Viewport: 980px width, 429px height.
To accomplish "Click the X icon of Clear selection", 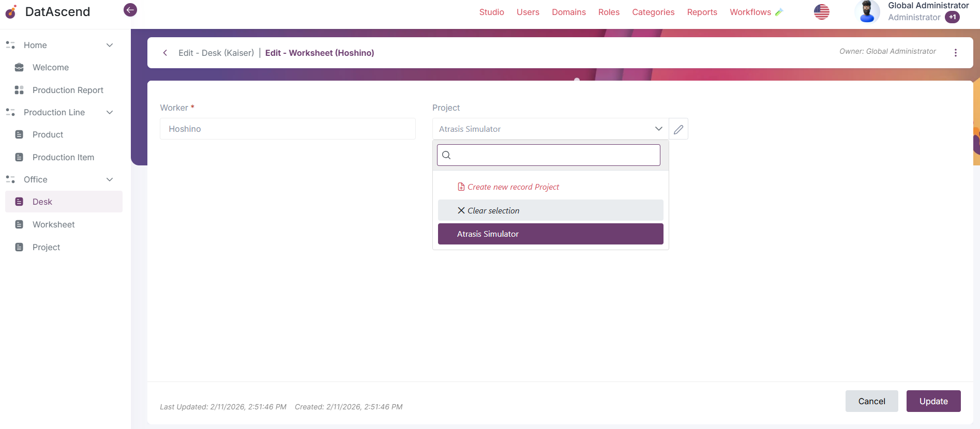I will click(x=461, y=210).
